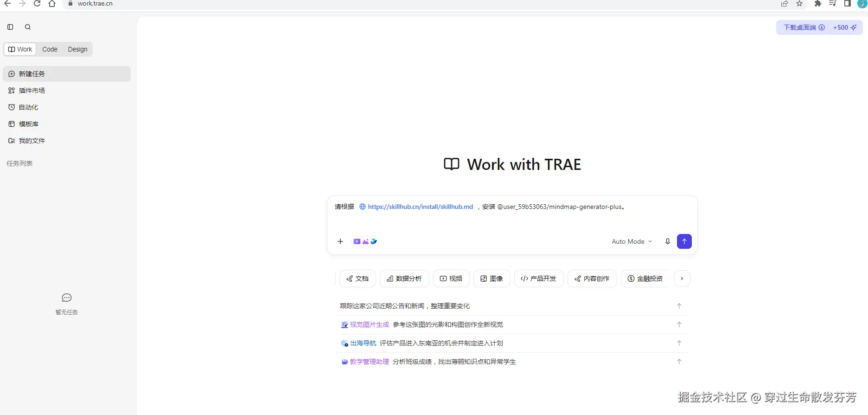This screenshot has width=868, height=415.
Task: Open the browser media control icon
Action: [x=832, y=3]
